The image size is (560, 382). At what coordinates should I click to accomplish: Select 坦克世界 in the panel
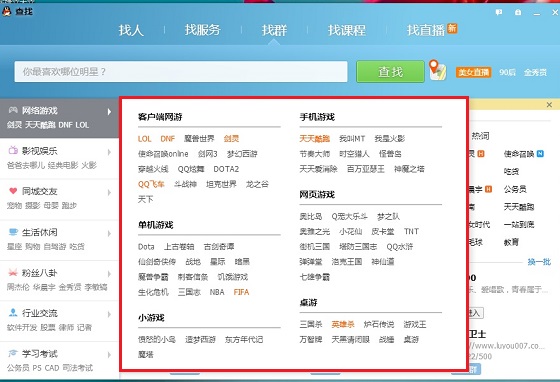pos(221,184)
